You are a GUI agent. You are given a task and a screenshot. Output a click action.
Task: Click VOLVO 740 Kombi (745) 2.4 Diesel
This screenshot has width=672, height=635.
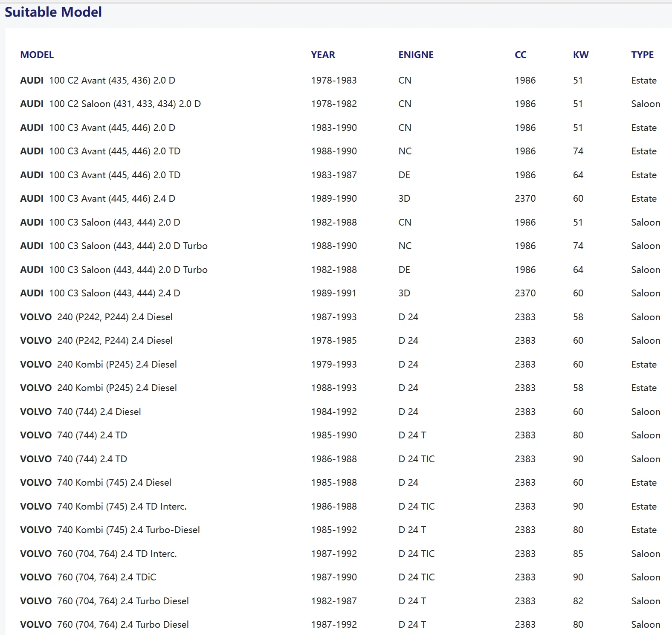click(x=96, y=483)
